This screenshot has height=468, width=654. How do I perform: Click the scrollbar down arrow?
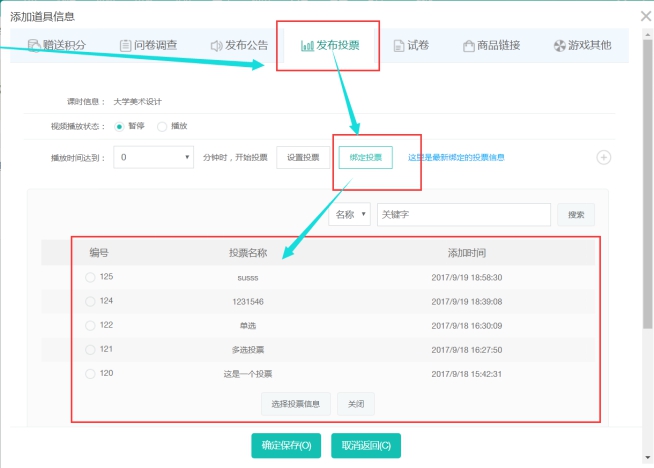click(647, 458)
